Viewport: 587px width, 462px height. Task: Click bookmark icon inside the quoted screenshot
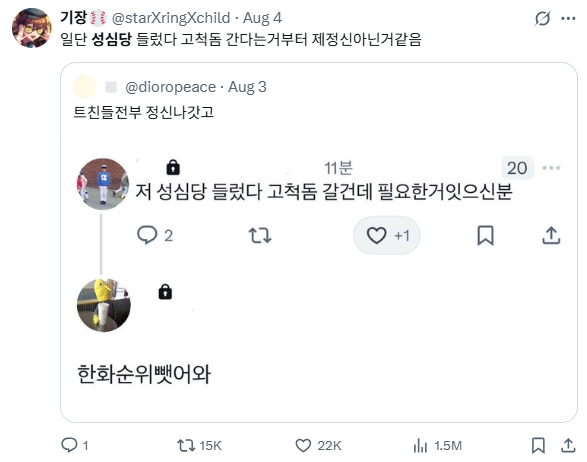point(486,235)
